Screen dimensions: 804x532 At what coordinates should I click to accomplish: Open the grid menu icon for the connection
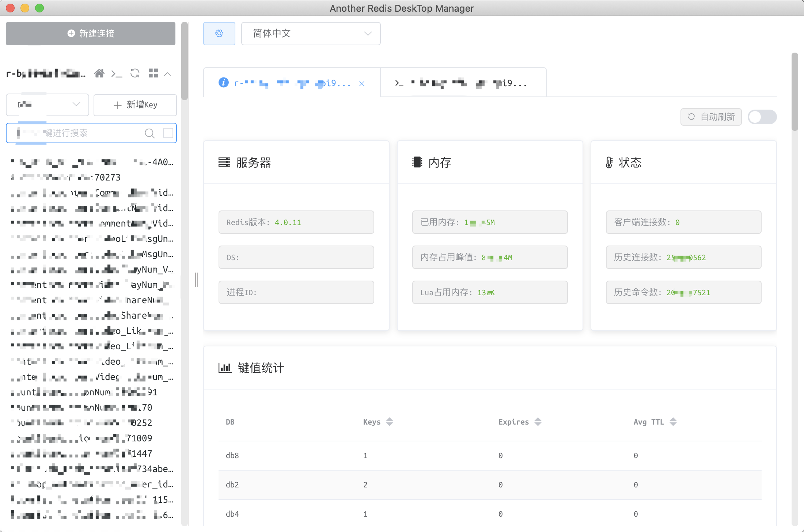coord(153,73)
